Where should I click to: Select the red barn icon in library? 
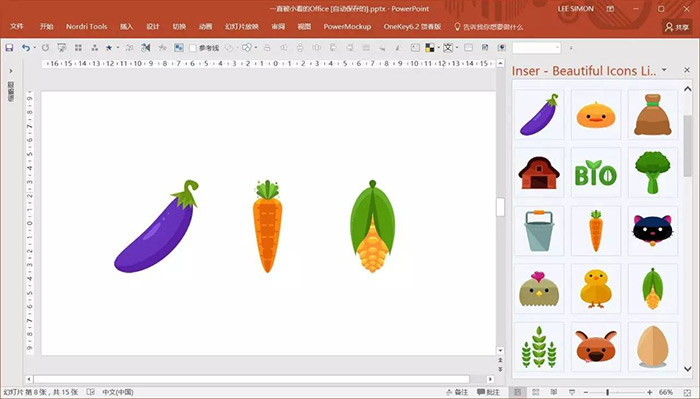pyautogui.click(x=539, y=172)
